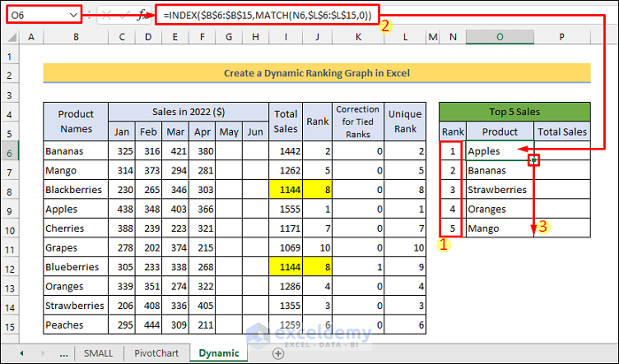619x364 pixels.
Task: Select cell containing Blackberries
Action: pos(75,190)
